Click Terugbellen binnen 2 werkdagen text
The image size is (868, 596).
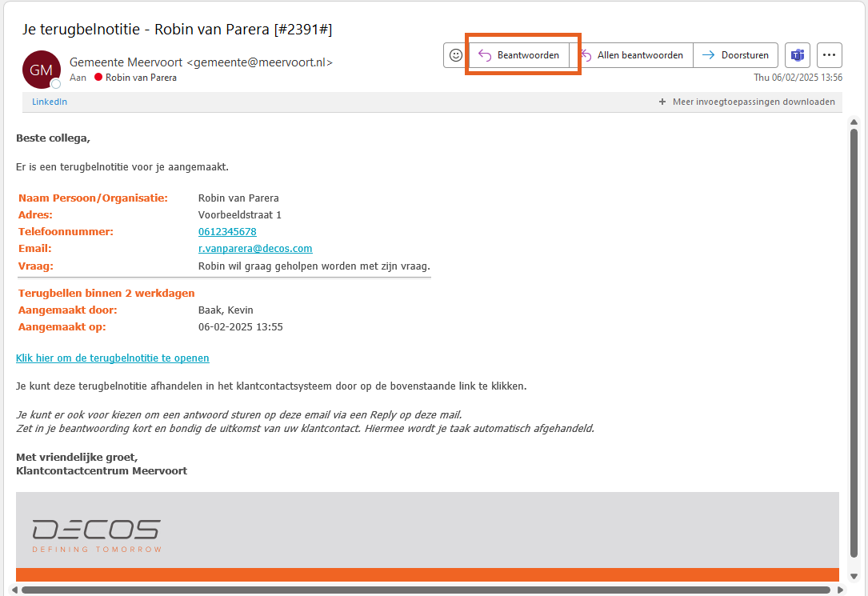[x=106, y=294]
